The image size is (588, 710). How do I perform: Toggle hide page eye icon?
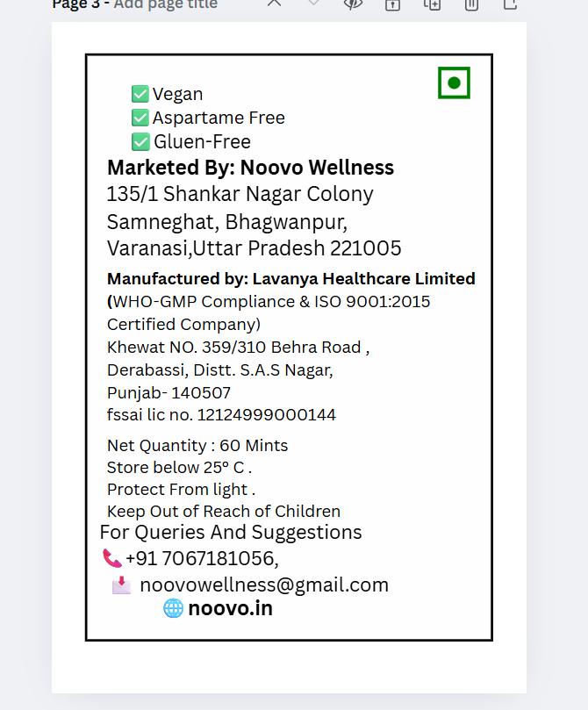tap(353, 4)
